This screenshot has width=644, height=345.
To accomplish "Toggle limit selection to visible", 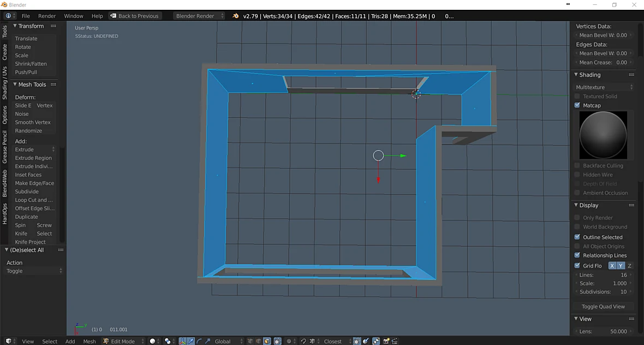I will tap(277, 341).
